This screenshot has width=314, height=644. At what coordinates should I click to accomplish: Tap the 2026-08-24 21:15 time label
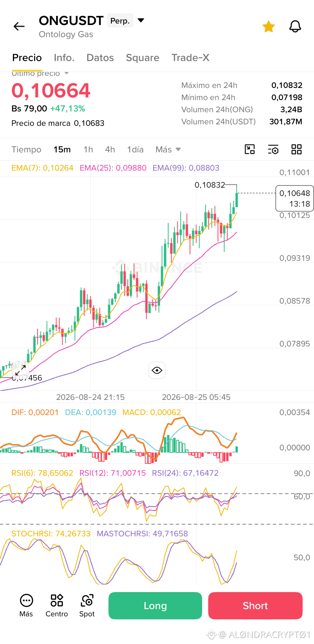90,397
